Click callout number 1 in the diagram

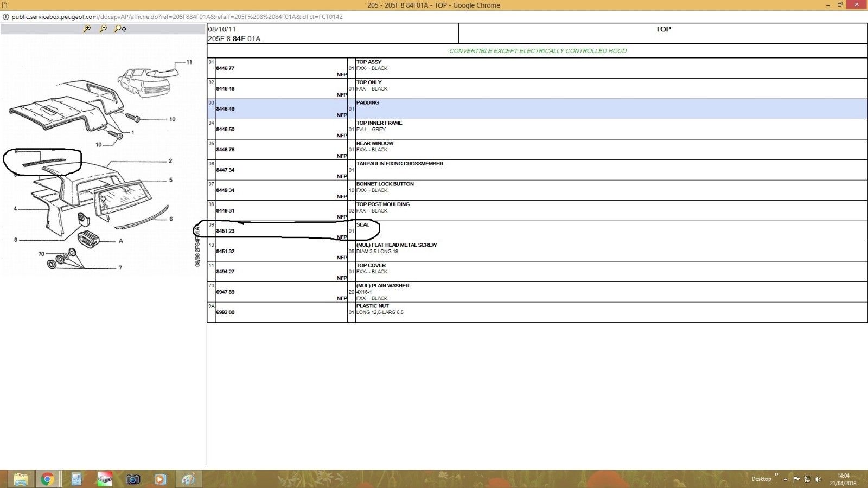133,132
